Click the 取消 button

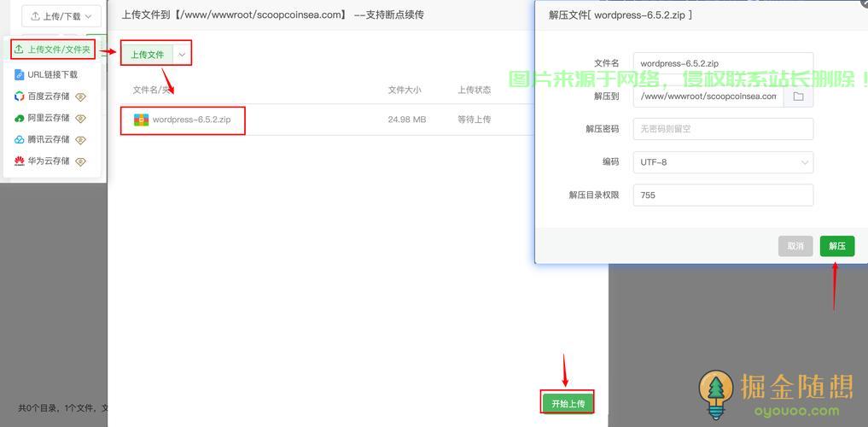(795, 246)
